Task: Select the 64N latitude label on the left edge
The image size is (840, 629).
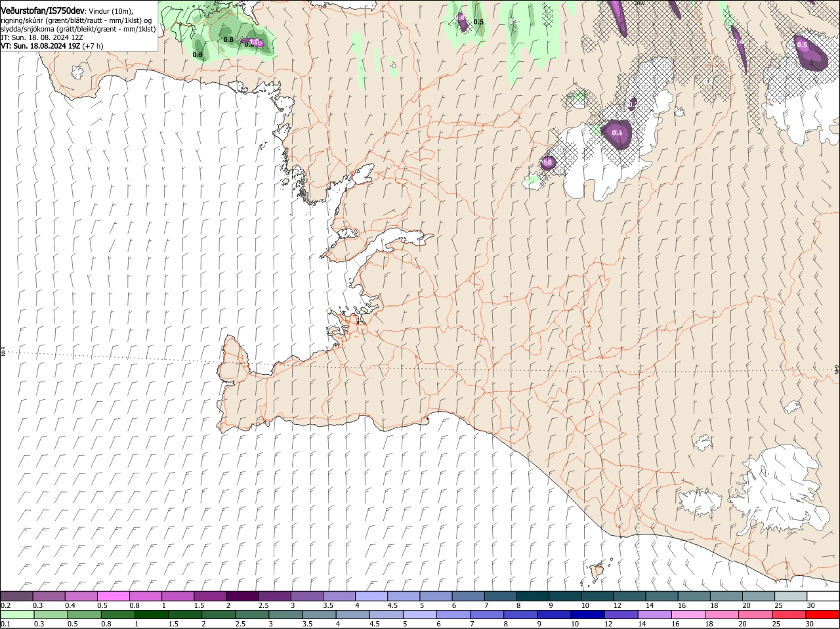Action: (3, 353)
